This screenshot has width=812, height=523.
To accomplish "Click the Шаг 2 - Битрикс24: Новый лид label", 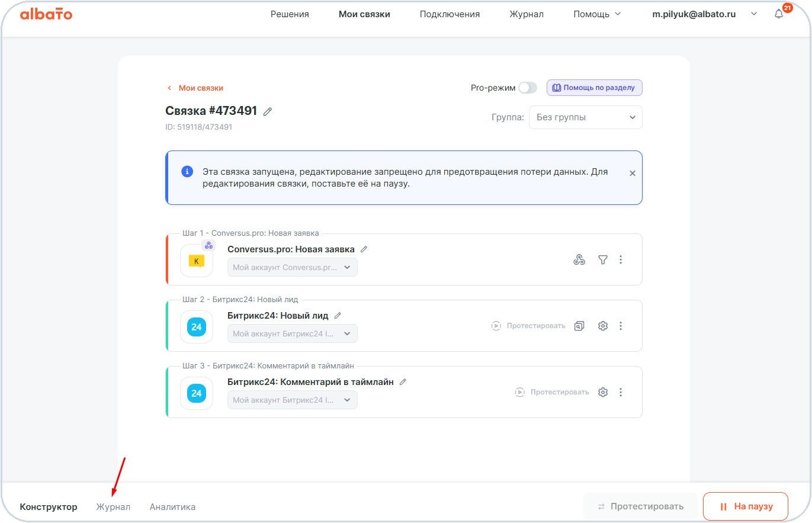I will [240, 300].
